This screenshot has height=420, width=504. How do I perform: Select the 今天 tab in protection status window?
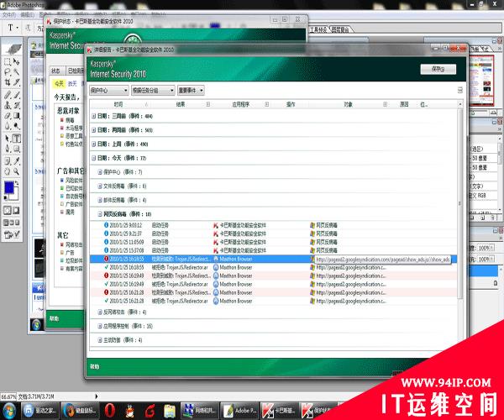(59, 84)
